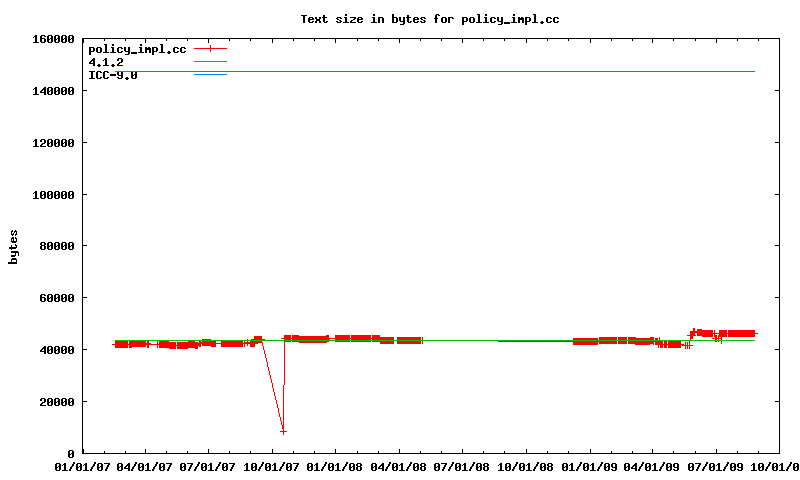Image resolution: width=800 pixels, height=480 pixels.
Task: Select the 07/01/08 date tick label
Action: pyautogui.click(x=463, y=467)
